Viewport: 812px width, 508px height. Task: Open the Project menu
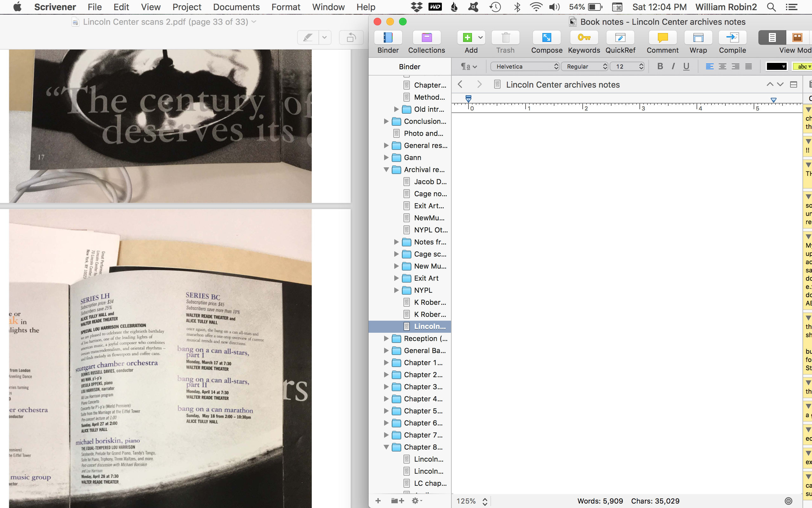point(187,7)
